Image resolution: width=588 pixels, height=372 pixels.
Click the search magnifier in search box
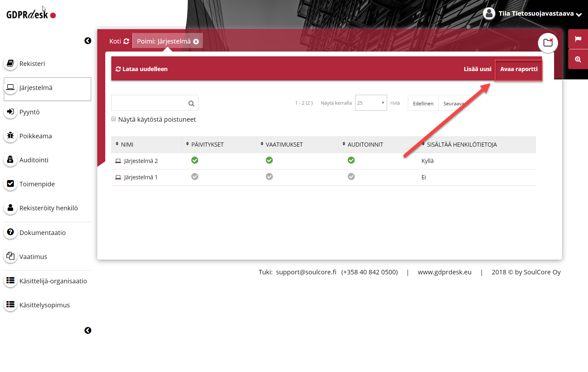point(191,103)
